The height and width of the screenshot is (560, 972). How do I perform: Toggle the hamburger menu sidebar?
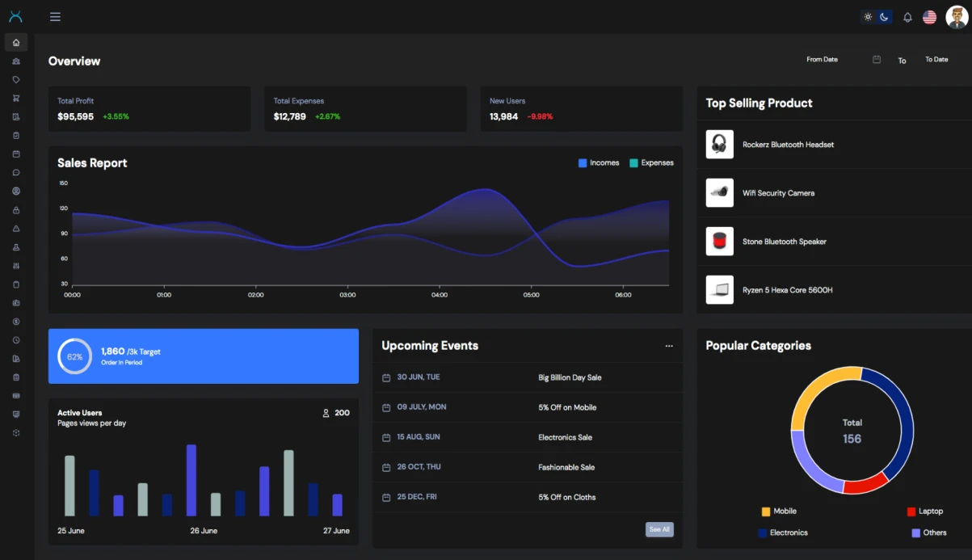[55, 17]
